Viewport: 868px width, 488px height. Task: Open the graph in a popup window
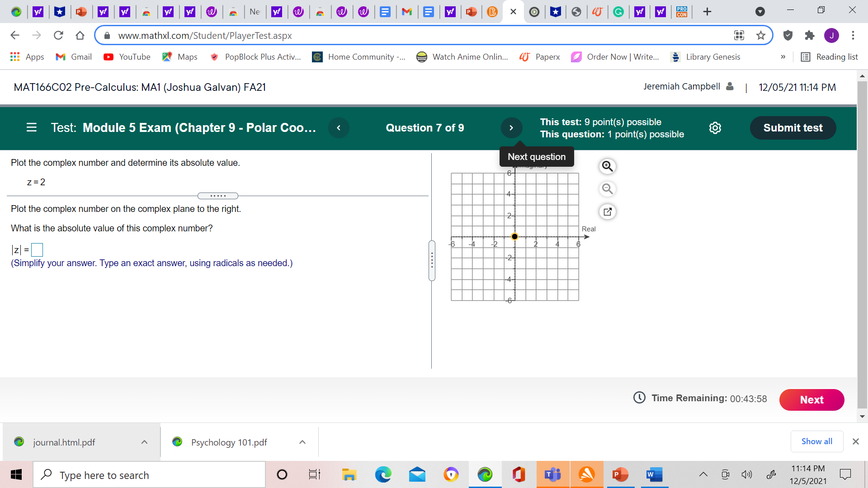pyautogui.click(x=607, y=211)
